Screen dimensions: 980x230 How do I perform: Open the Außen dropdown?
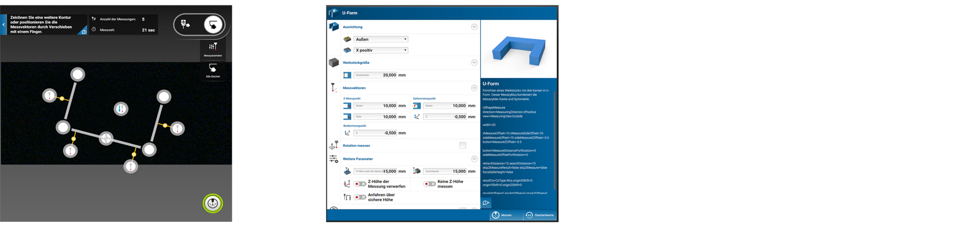tap(381, 39)
